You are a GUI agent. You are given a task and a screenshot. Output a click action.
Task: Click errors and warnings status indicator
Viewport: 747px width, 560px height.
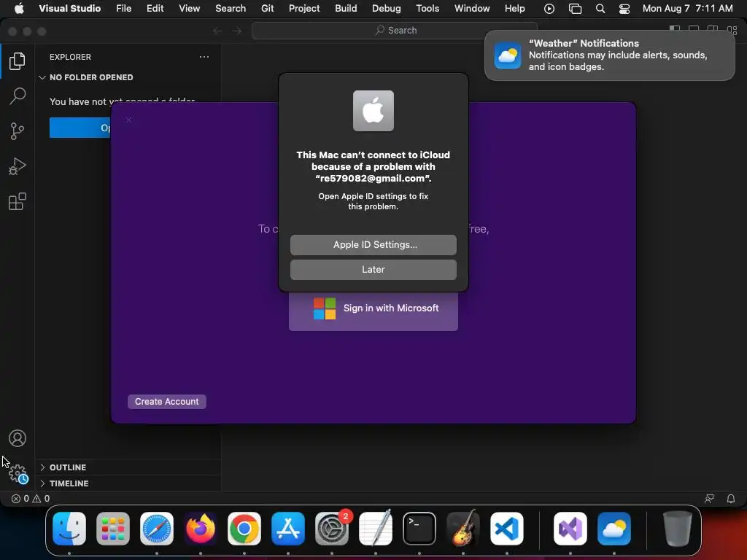click(31, 499)
